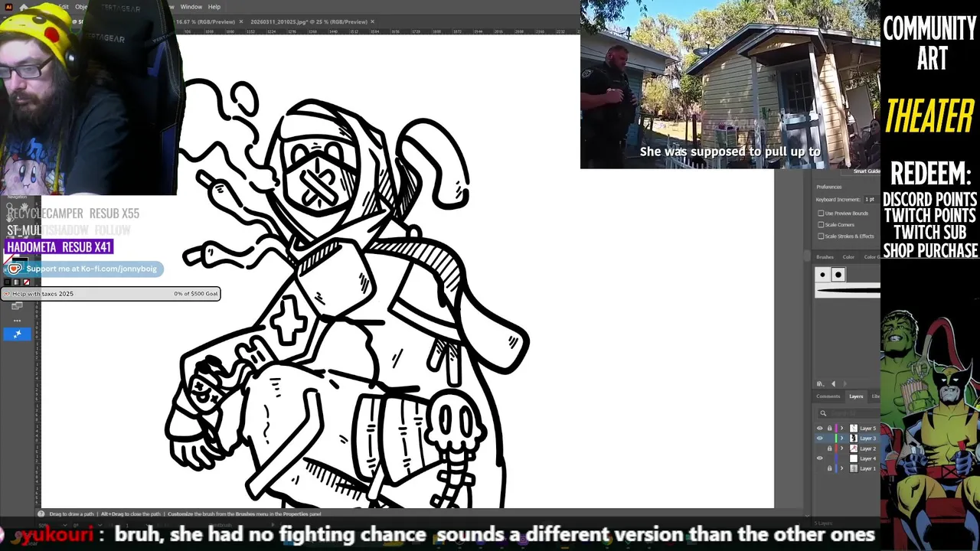This screenshot has width=980, height=551.
Task: Close the 16.67% RGB/Preview document tab
Action: click(241, 21)
